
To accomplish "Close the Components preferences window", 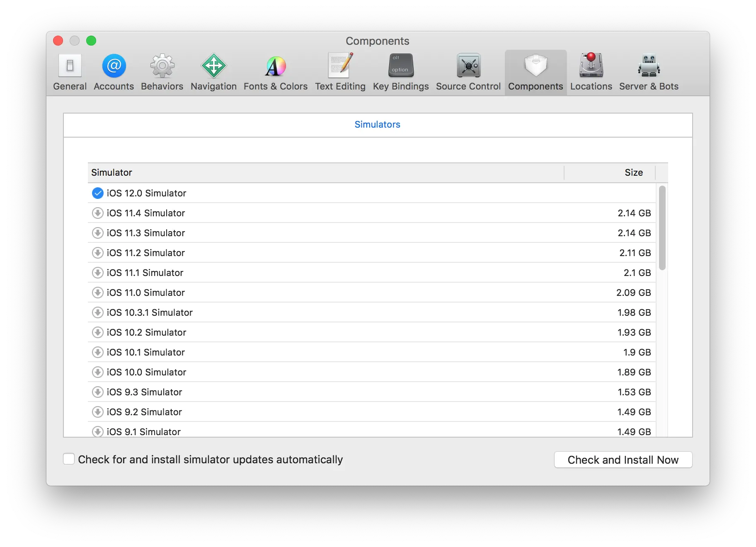I will (x=58, y=41).
